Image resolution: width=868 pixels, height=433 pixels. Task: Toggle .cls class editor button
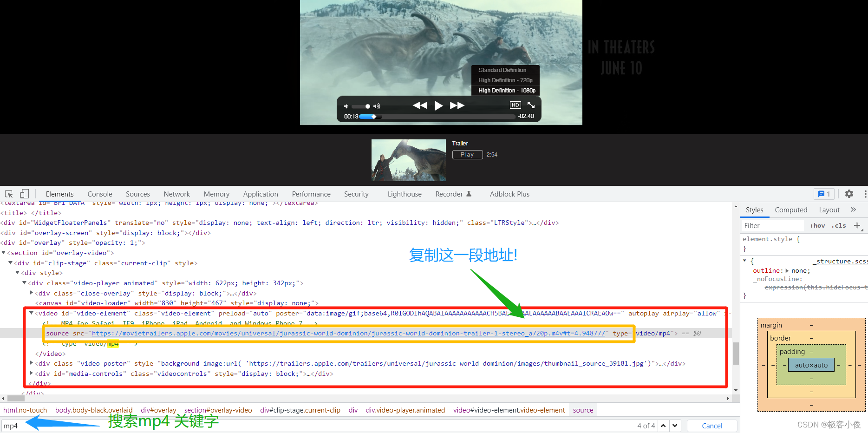tap(839, 226)
